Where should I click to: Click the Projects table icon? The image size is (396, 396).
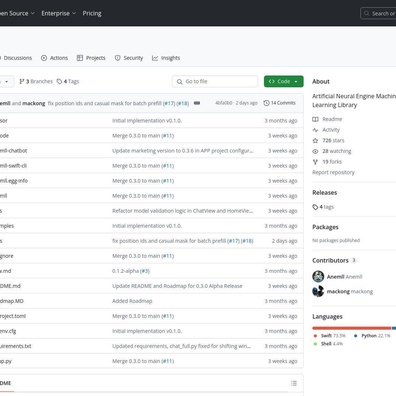(x=80, y=58)
